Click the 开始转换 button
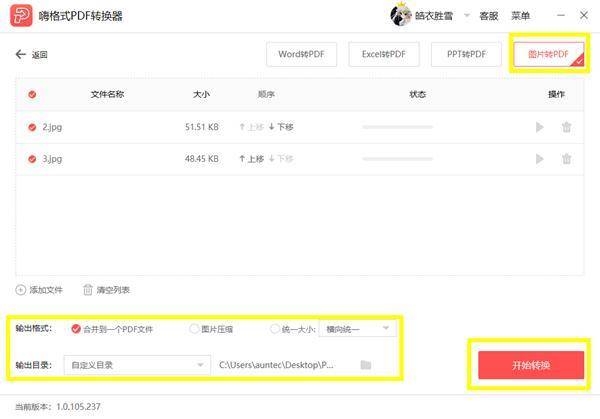This screenshot has width=600, height=419. tap(531, 365)
